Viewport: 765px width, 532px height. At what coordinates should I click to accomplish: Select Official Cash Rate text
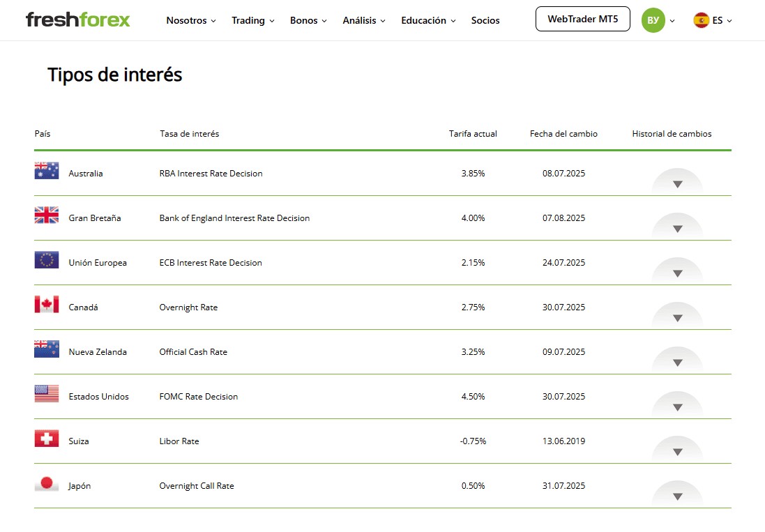point(193,352)
